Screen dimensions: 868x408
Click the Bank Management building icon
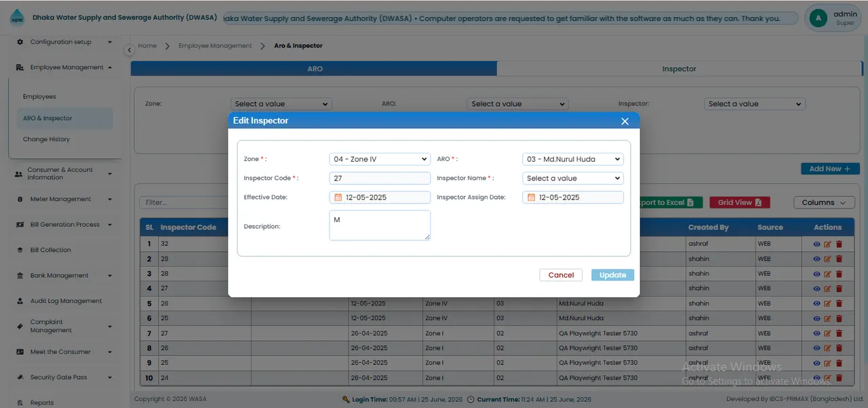click(19, 276)
